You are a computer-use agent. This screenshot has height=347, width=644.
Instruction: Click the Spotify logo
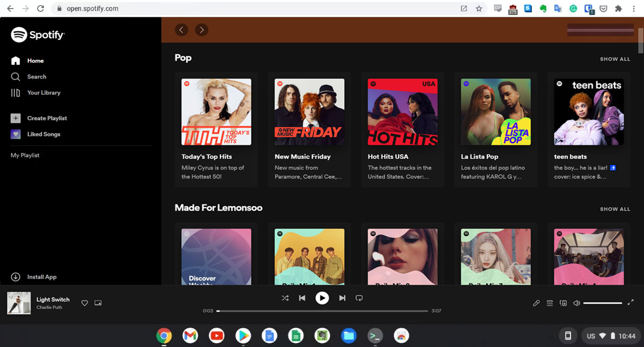tap(38, 35)
